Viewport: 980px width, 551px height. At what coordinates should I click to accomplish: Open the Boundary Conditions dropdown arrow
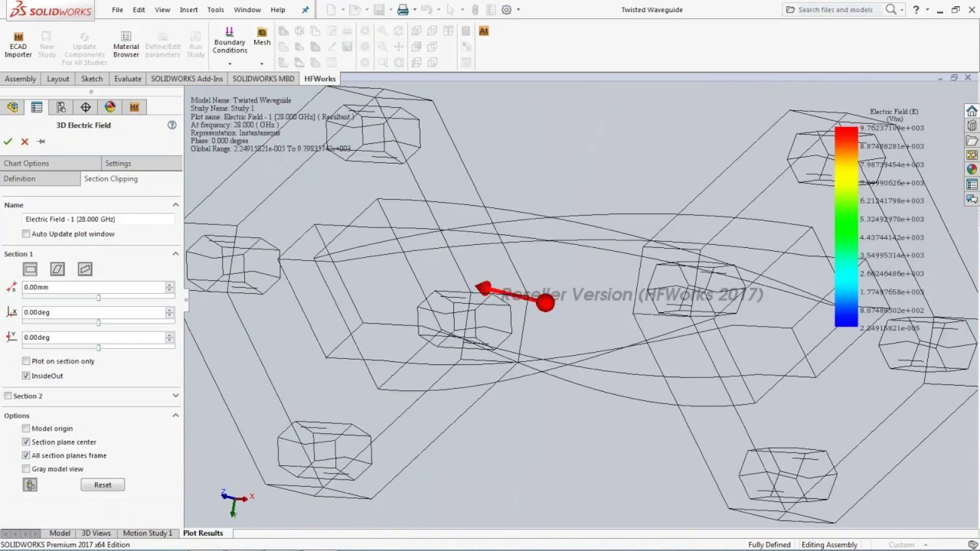coord(230,64)
